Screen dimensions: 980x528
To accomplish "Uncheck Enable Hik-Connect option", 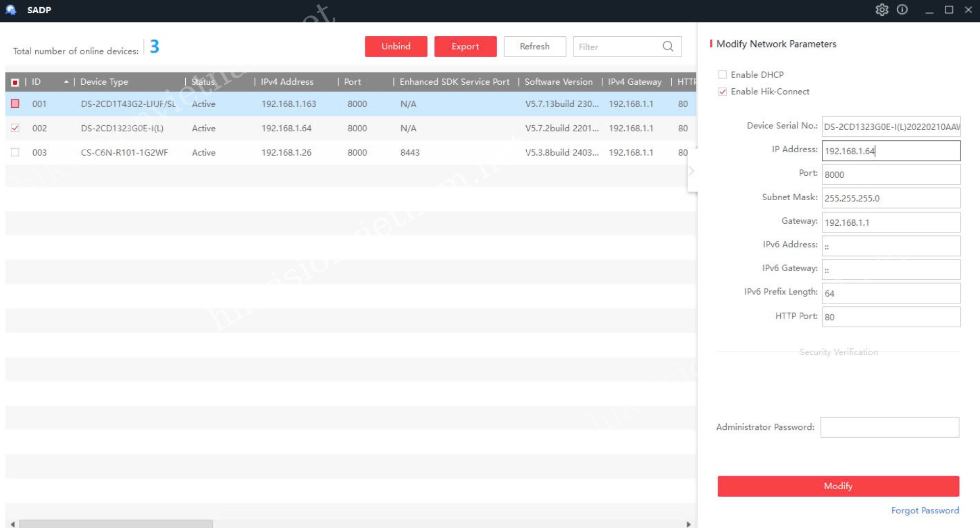I will point(722,92).
